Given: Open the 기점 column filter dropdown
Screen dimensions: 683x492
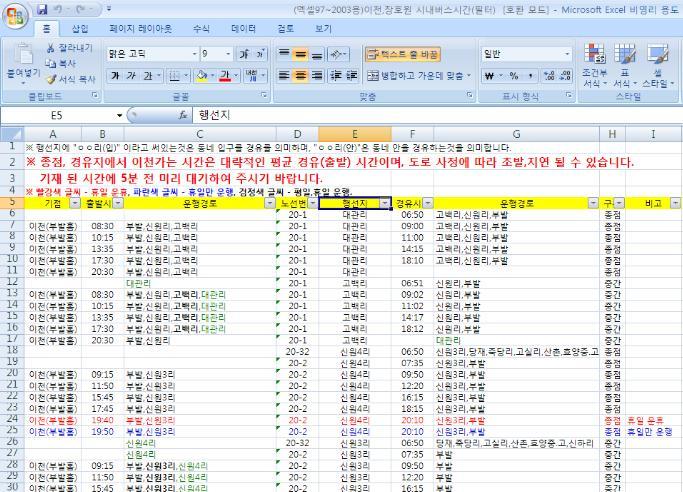Looking at the screenshot, I should click(x=75, y=203).
